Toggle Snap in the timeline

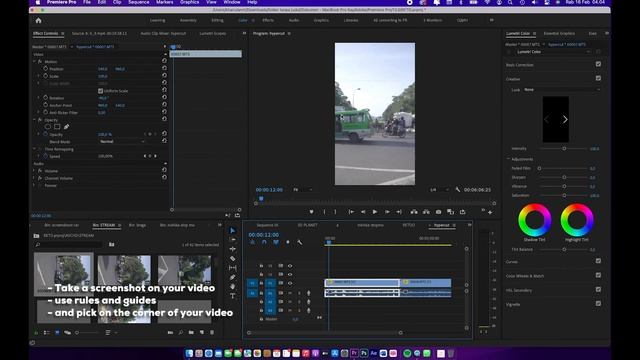264,242
